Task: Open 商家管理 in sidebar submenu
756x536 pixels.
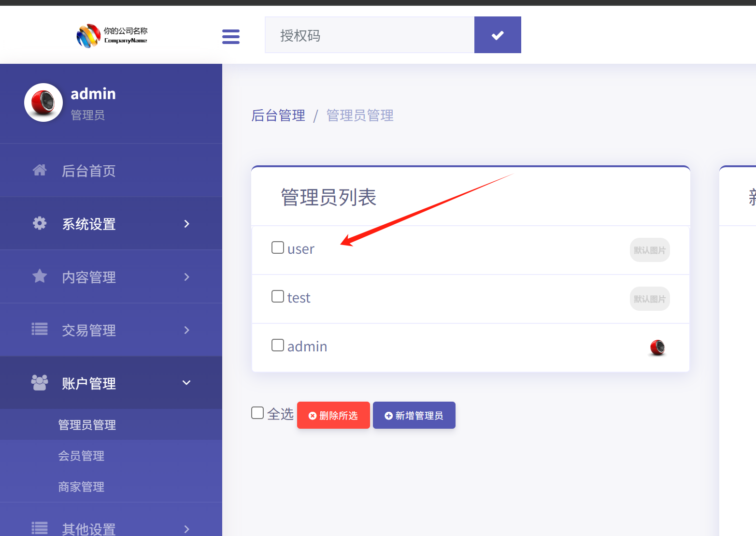Action: pyautogui.click(x=81, y=487)
